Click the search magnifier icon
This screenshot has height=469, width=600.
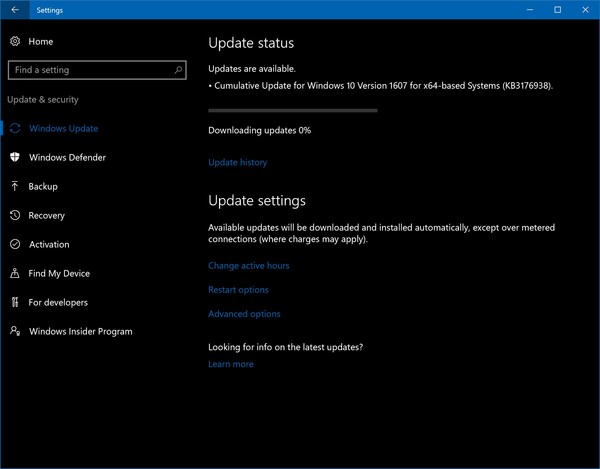coord(179,70)
